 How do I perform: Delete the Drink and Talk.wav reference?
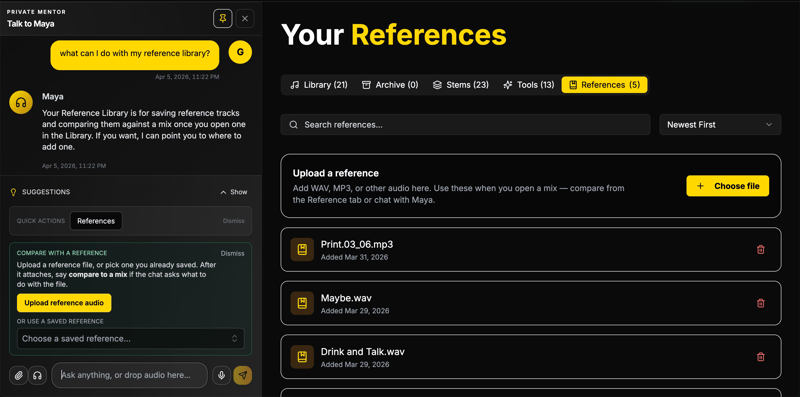tap(761, 357)
